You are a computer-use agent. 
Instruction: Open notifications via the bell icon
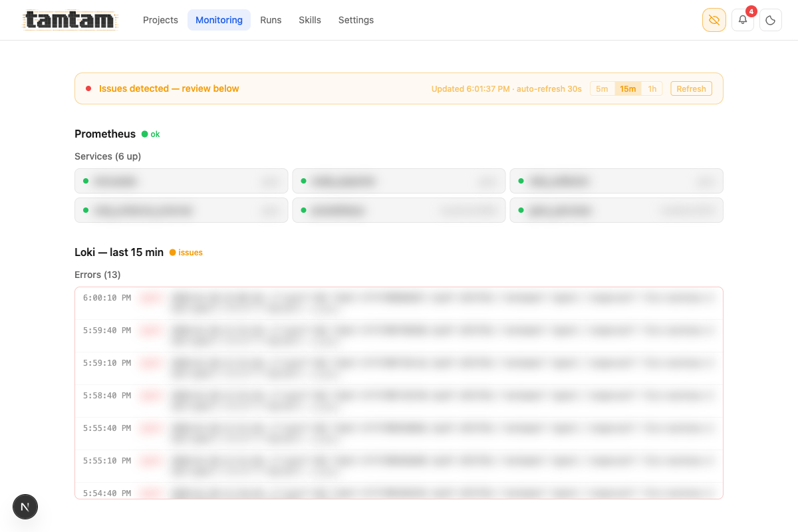[742, 20]
